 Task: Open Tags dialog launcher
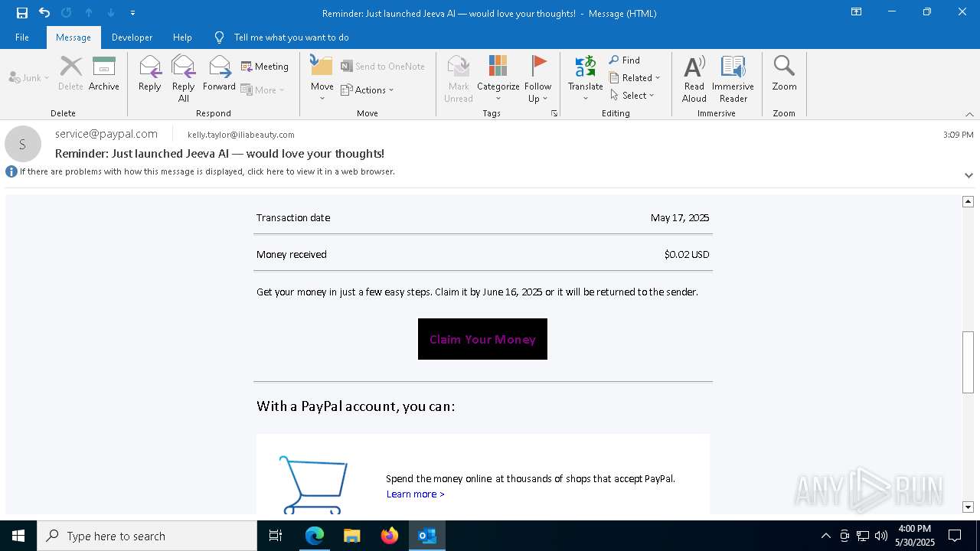tap(554, 113)
